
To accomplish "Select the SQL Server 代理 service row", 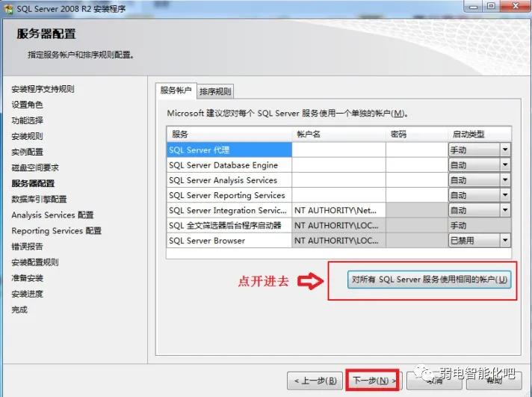I will 229,150.
